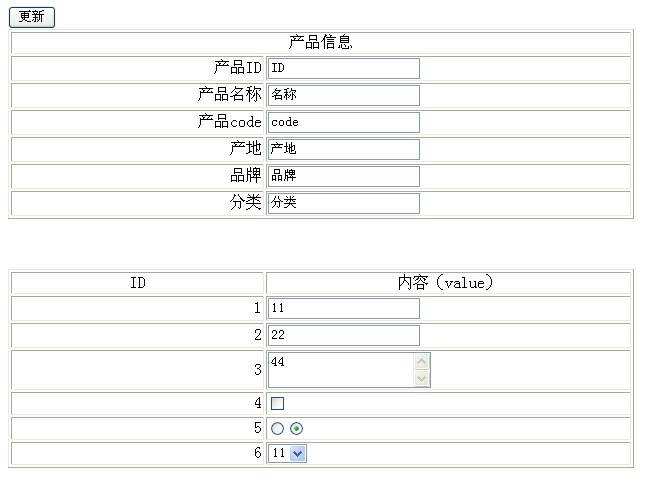Select the first radio button in row 5

click(x=277, y=429)
